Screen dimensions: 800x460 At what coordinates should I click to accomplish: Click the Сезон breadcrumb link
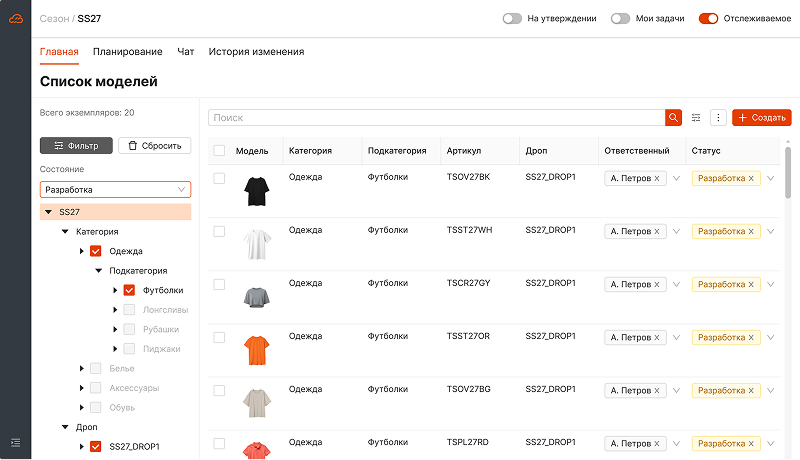pos(54,19)
